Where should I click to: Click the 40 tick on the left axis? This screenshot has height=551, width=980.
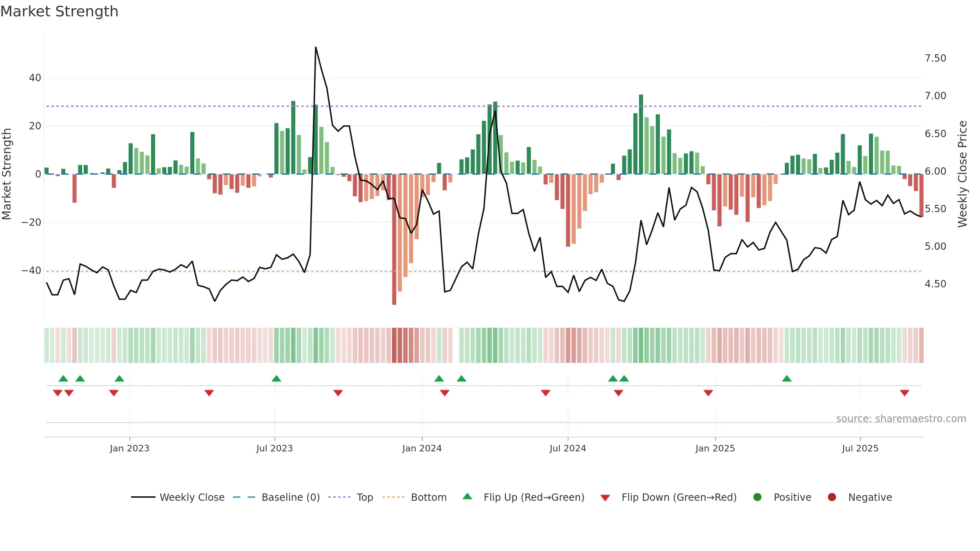pos(35,78)
